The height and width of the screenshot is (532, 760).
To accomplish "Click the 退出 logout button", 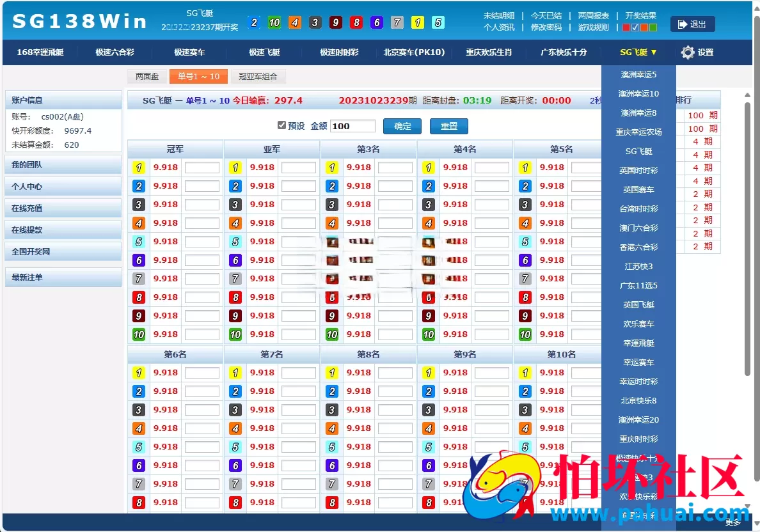I will tap(693, 24).
